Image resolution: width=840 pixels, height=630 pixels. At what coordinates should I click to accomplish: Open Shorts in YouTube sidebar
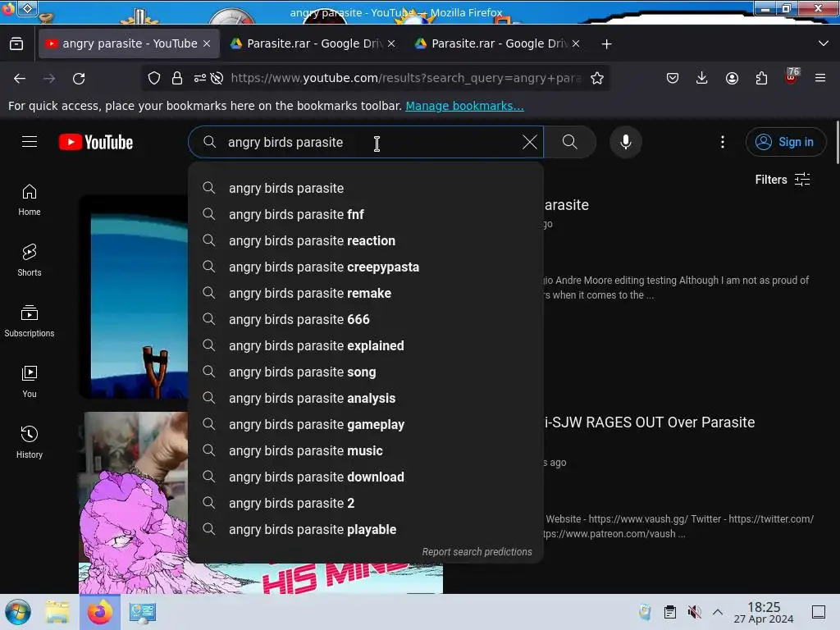(30, 260)
